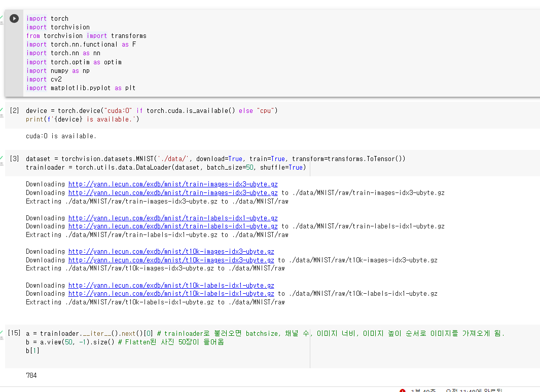Open t10k-labels-idx1 link followed by 'to ./data/MNIST/raw'
The image size is (540, 392).
[171, 294]
